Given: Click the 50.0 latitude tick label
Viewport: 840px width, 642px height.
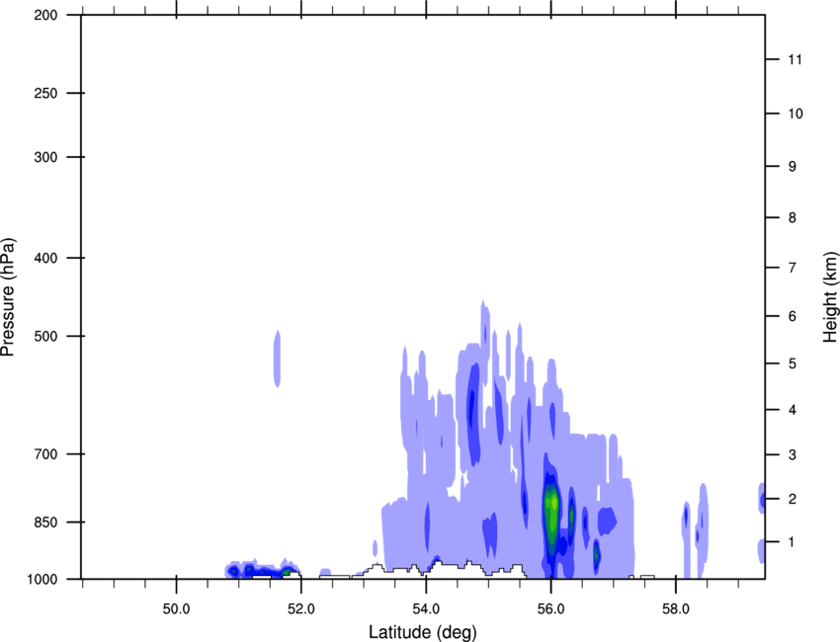Looking at the screenshot, I should (176, 605).
